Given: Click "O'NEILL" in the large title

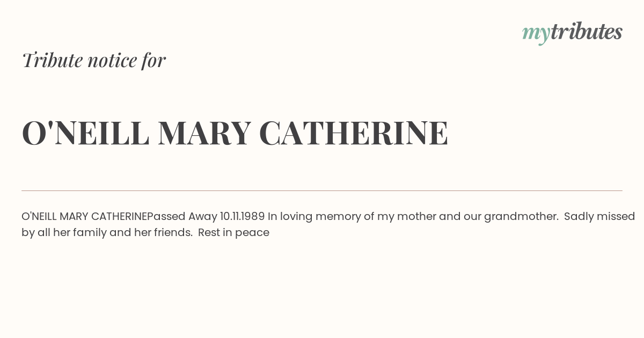Looking at the screenshot, I should click(x=85, y=133).
